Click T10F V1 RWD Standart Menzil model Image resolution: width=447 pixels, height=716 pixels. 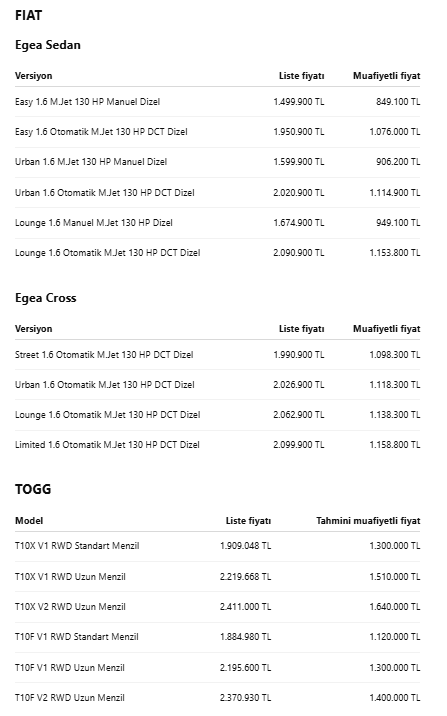point(77,637)
